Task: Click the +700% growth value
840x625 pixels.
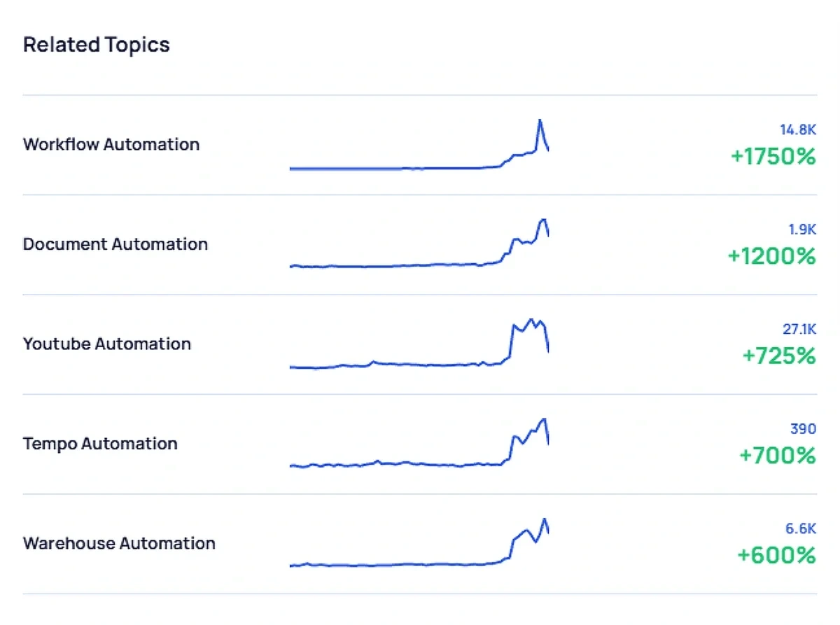Action: click(x=777, y=456)
